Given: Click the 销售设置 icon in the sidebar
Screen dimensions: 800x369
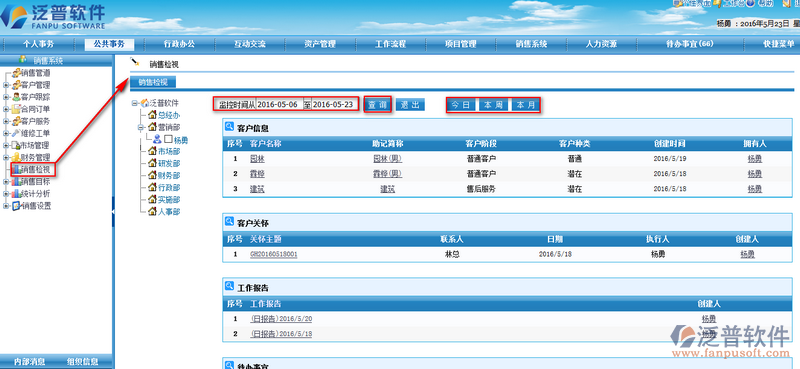Looking at the screenshot, I should coord(16,206).
